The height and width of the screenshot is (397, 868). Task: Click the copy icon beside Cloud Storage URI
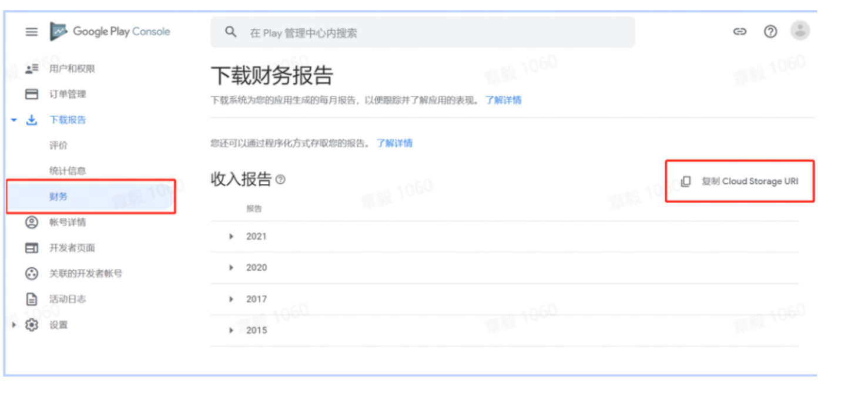click(686, 181)
